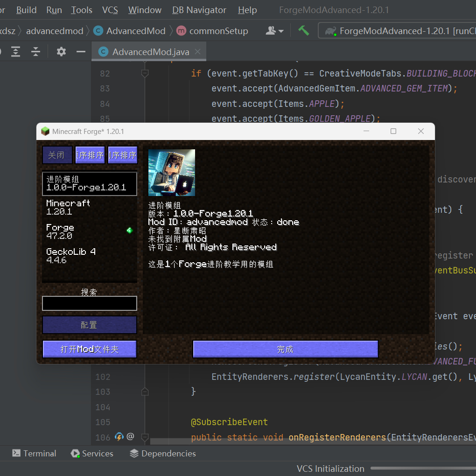Viewport: 476px width, 476px height.
Task: Open the Help menu
Action: [247, 10]
